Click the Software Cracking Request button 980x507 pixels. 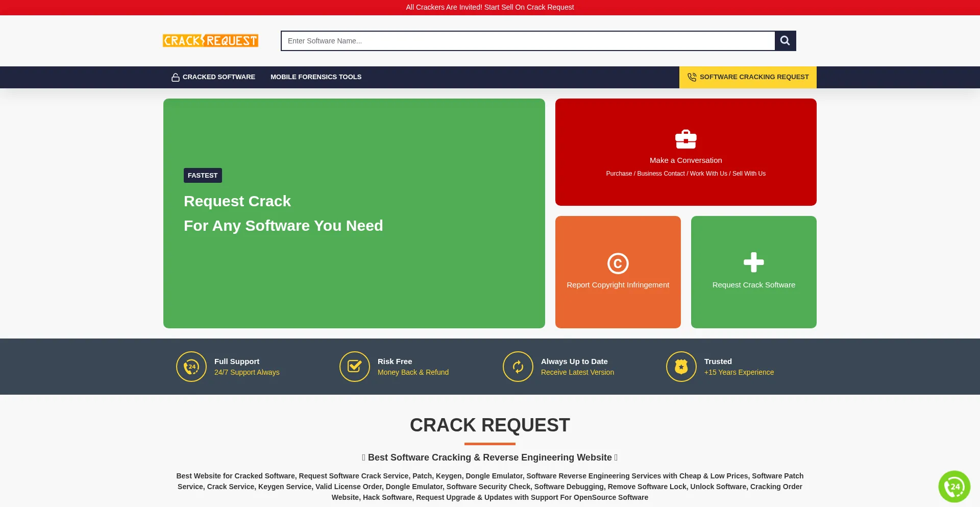tap(748, 77)
